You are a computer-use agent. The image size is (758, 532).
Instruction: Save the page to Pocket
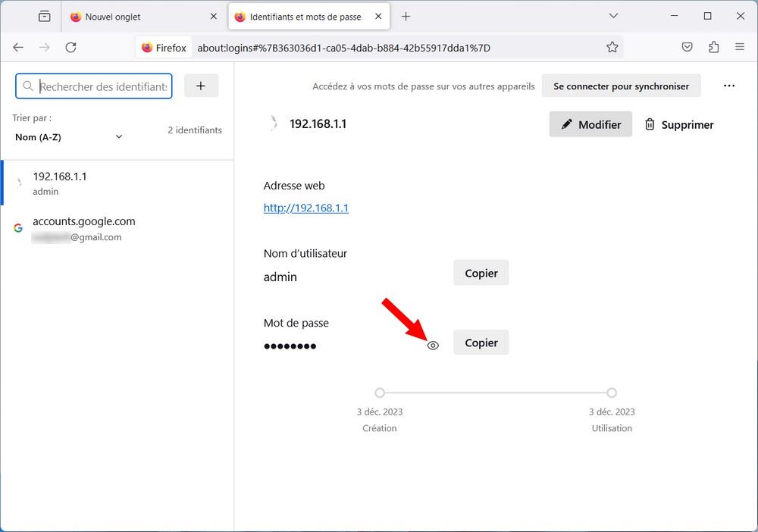click(687, 47)
